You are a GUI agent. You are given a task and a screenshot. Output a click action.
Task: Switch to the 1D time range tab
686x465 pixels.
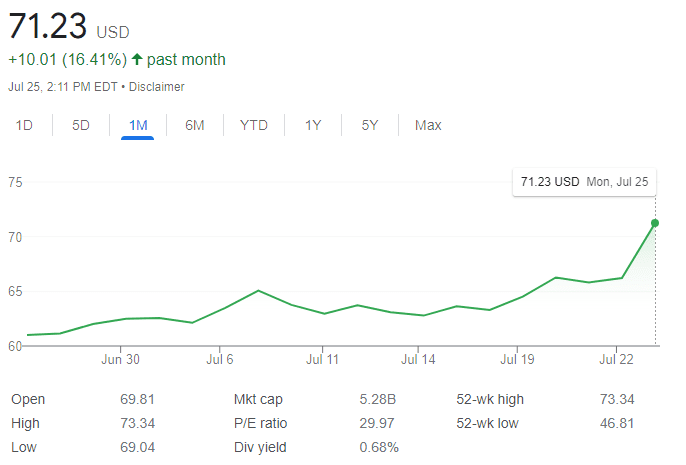[x=25, y=125]
